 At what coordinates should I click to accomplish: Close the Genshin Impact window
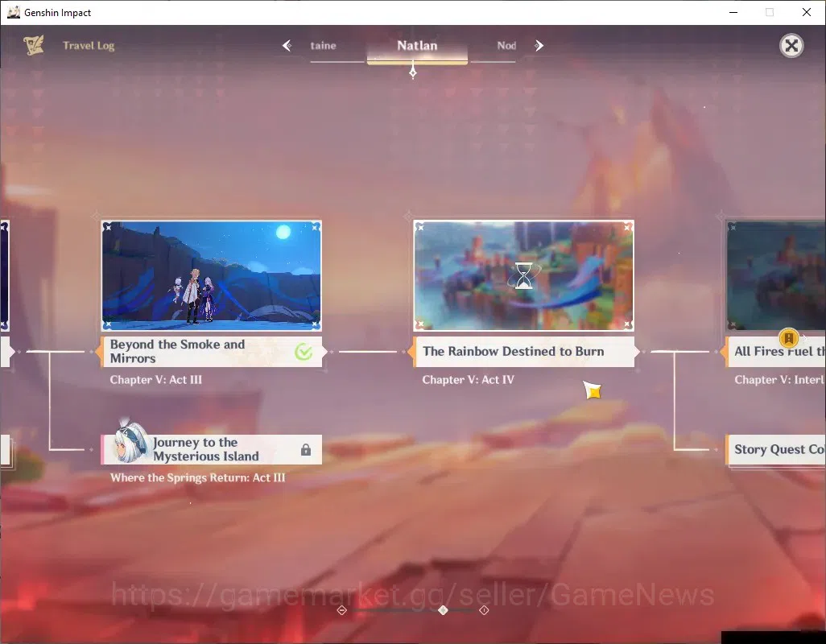[x=807, y=12]
